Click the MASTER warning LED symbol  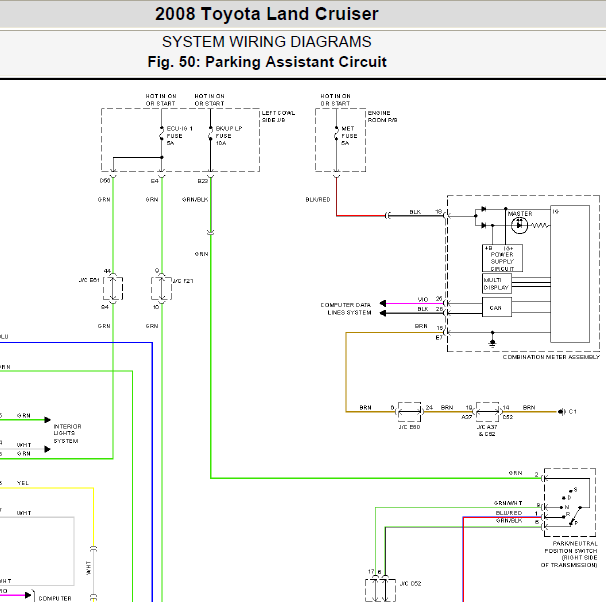pyautogui.click(x=519, y=225)
